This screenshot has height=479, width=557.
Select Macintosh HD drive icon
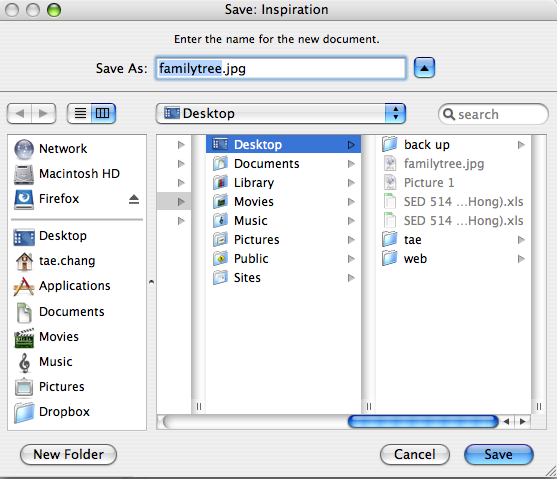[x=24, y=174]
